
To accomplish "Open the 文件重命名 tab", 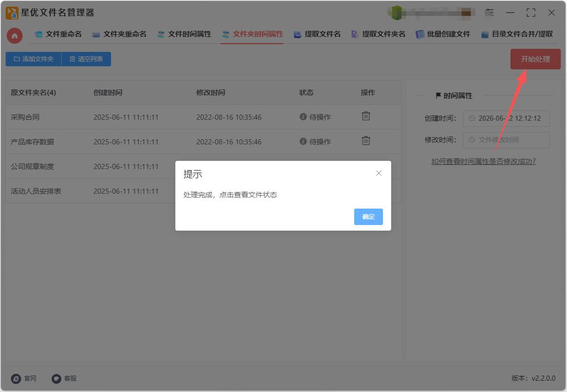I will (58, 34).
